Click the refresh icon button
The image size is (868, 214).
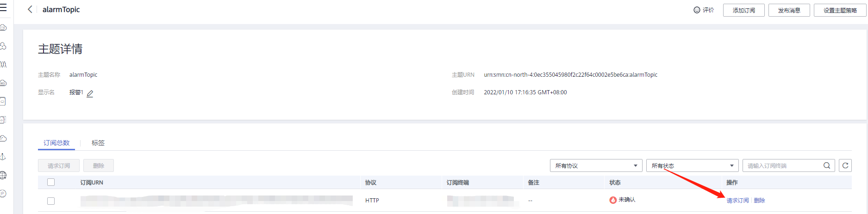[x=845, y=165]
